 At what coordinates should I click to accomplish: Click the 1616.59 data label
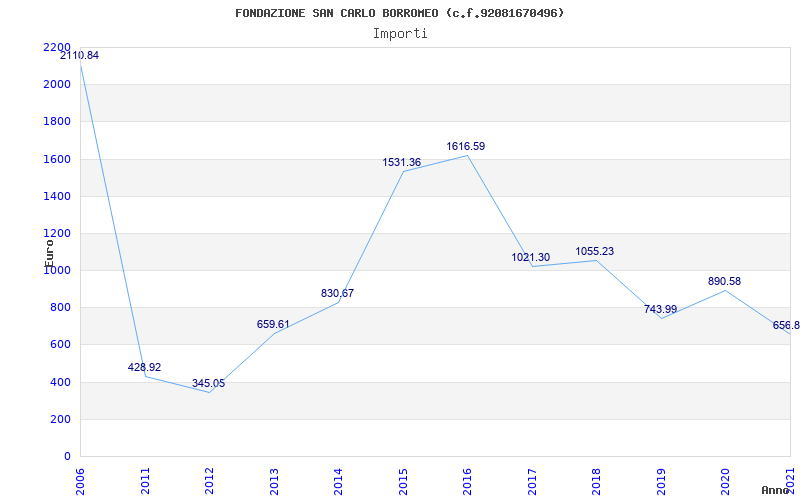[x=466, y=146]
